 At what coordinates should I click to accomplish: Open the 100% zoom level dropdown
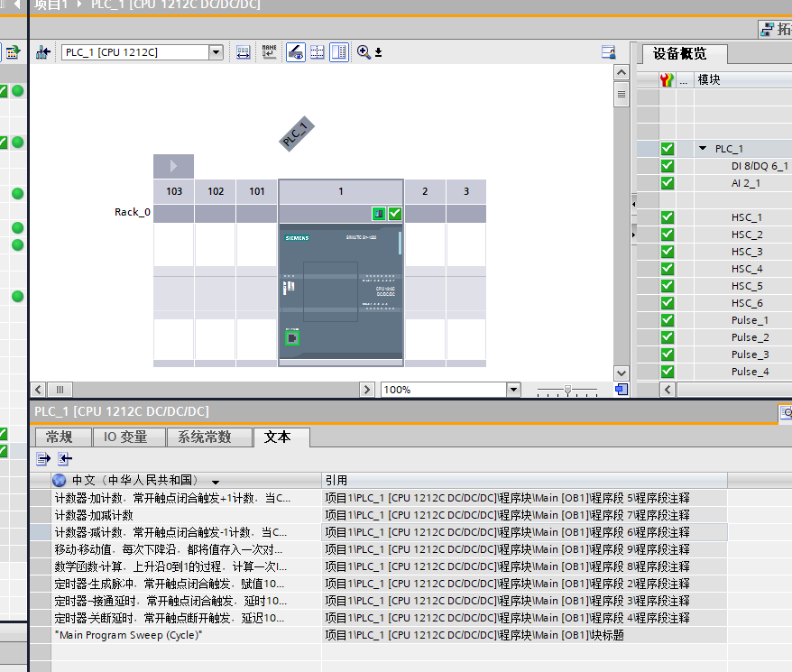tap(513, 390)
